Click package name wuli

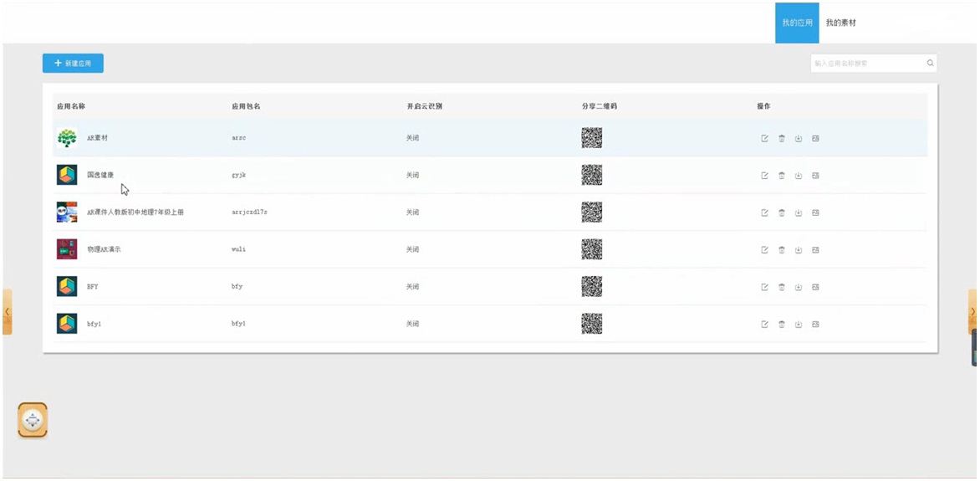pos(239,249)
